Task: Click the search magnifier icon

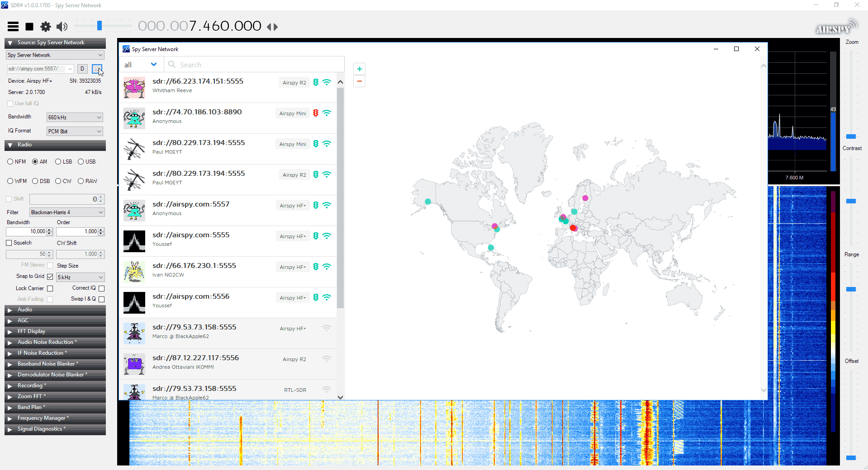Action: (172, 65)
